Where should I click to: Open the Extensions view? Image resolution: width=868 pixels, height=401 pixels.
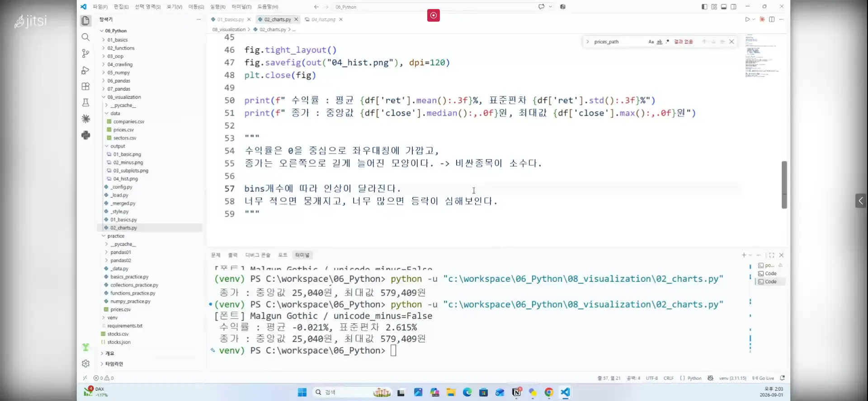[85, 86]
